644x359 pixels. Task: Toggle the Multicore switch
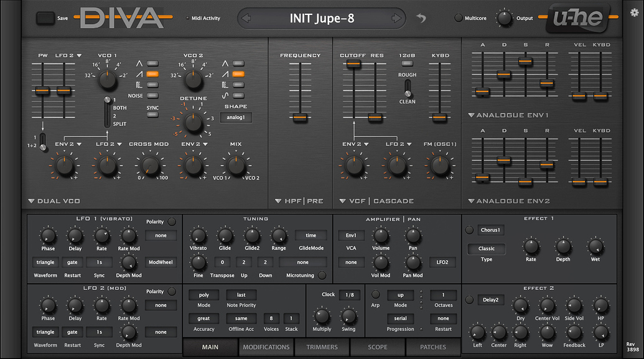tap(459, 18)
